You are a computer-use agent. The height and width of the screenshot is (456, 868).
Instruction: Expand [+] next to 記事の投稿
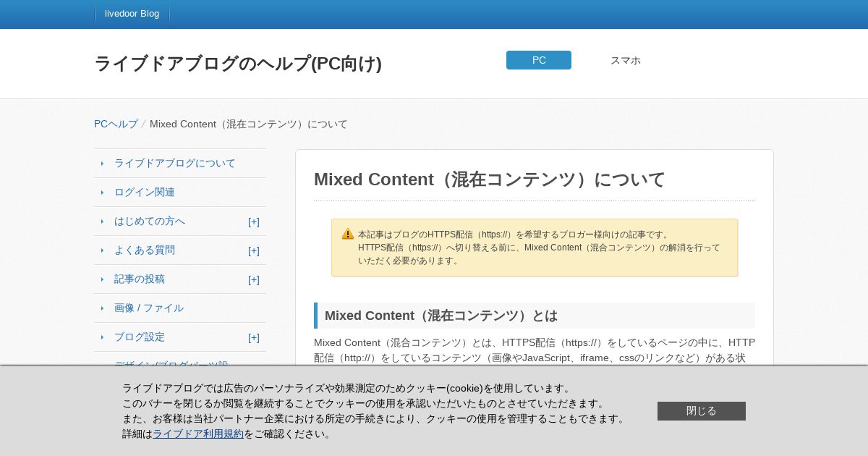(x=254, y=279)
